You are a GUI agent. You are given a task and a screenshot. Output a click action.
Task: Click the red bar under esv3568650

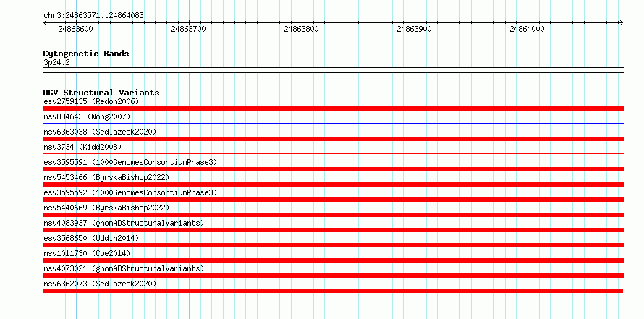pos(333,245)
